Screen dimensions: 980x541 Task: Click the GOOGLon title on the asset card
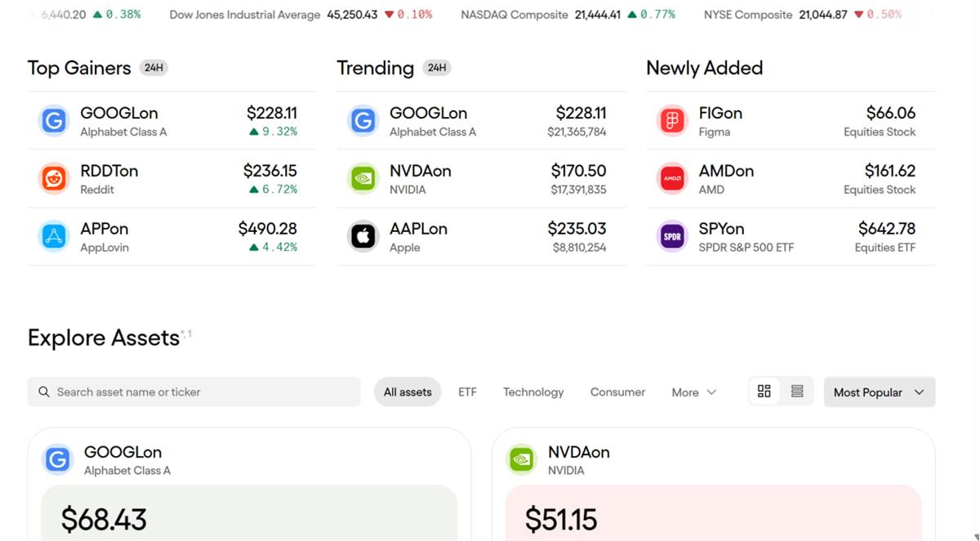point(122,452)
